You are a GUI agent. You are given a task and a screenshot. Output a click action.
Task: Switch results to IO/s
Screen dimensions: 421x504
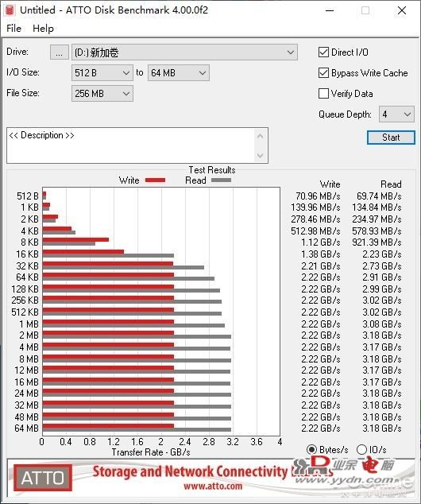click(x=361, y=449)
